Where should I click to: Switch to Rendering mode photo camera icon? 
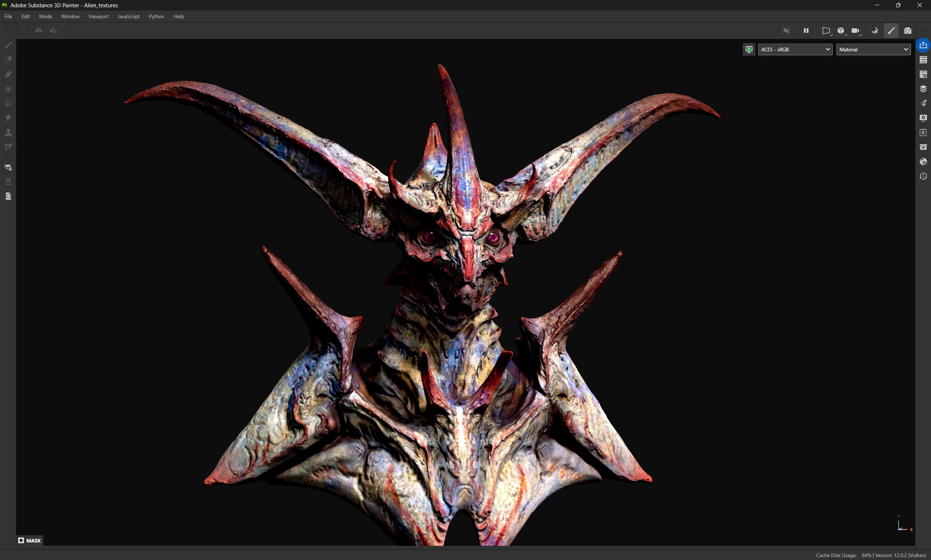(908, 31)
